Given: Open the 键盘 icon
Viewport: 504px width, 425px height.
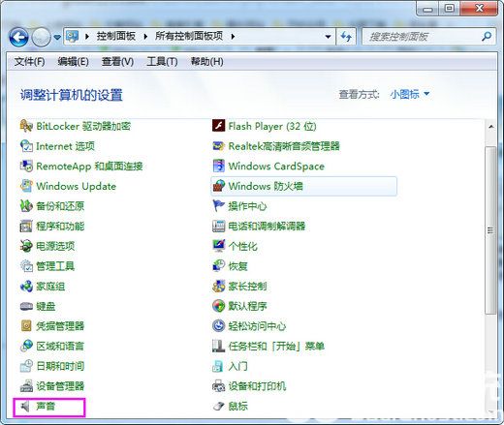Looking at the screenshot, I should click(x=26, y=306).
